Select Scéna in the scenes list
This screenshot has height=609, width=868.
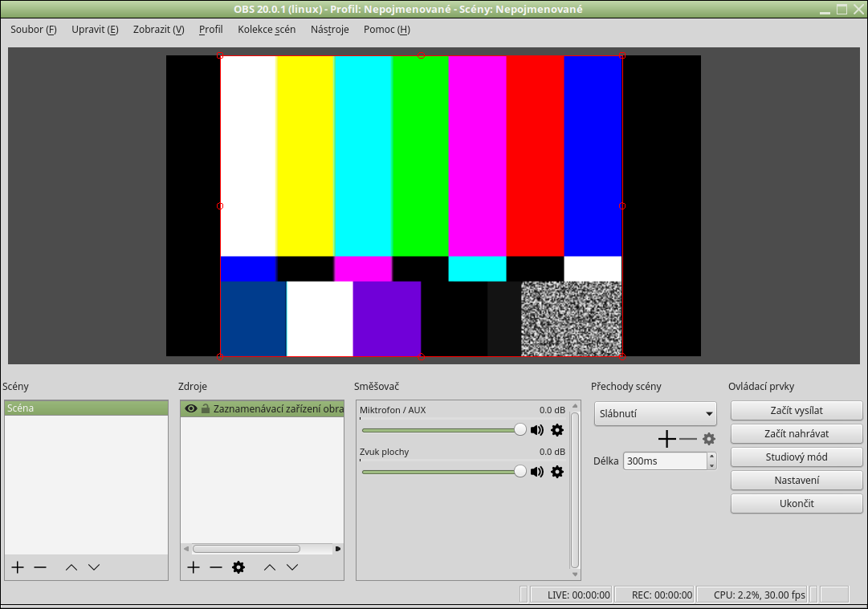click(87, 408)
